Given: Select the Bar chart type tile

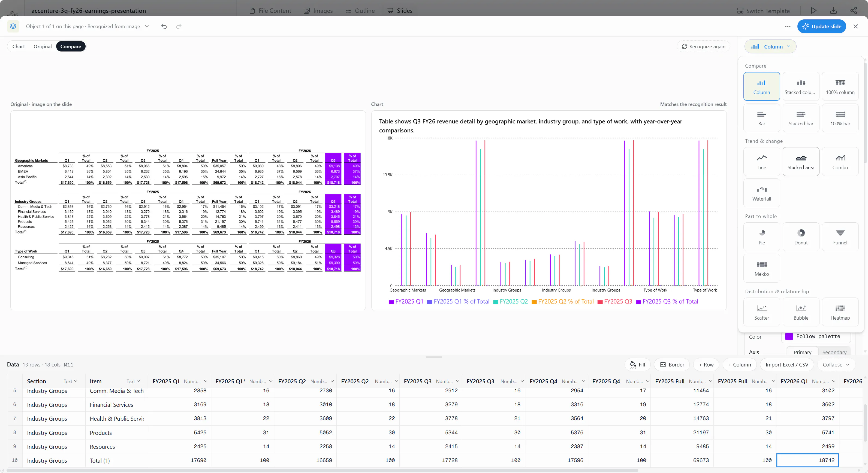Looking at the screenshot, I should [761, 118].
